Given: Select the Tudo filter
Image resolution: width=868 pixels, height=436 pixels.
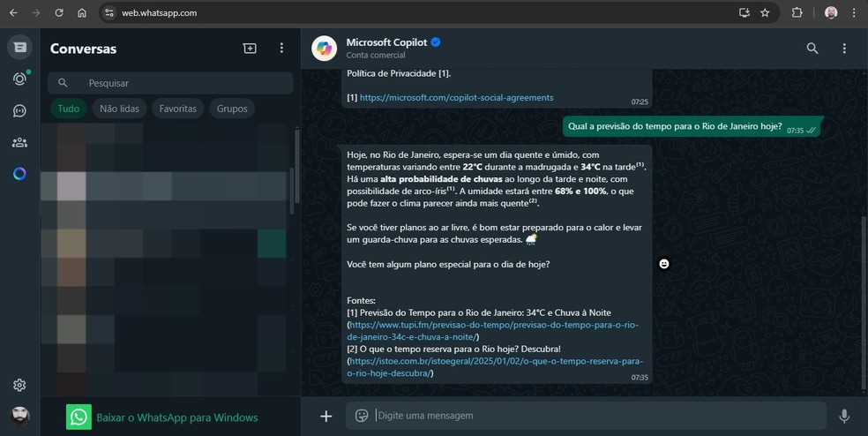Looking at the screenshot, I should [69, 109].
